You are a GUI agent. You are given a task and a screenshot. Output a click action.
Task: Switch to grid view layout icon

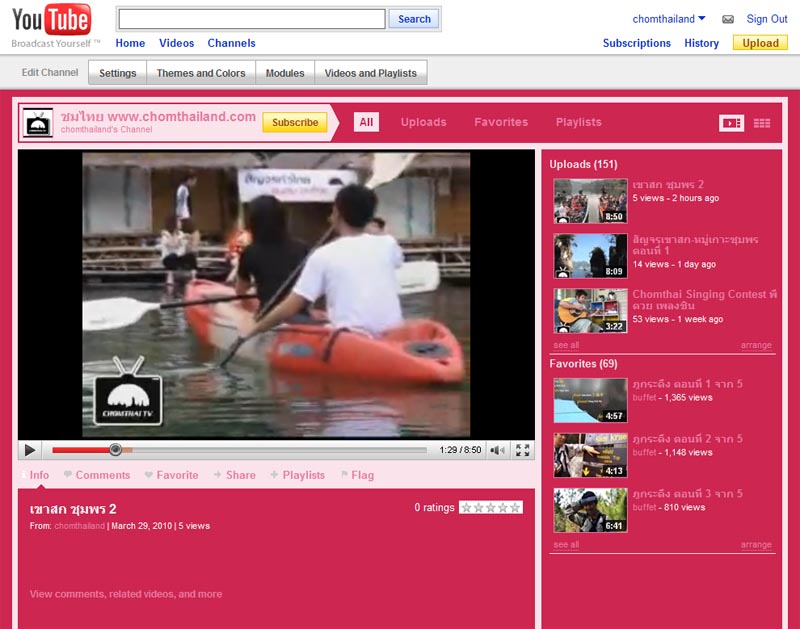coord(762,123)
